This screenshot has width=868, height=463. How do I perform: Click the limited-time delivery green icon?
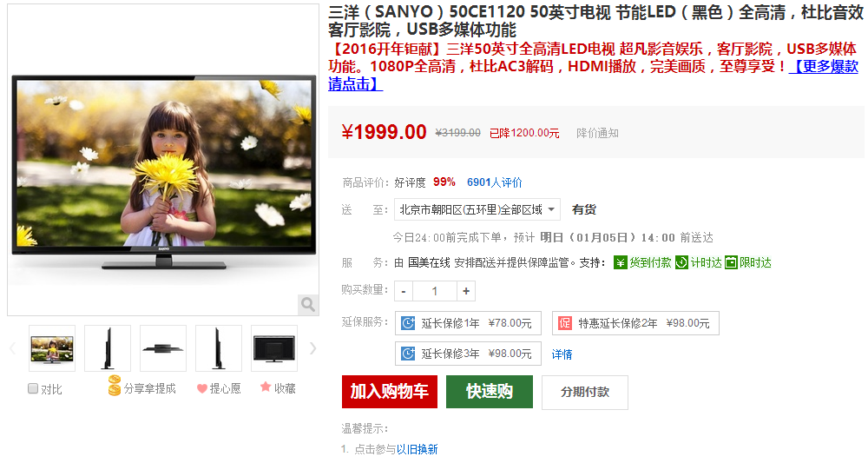coord(731,262)
